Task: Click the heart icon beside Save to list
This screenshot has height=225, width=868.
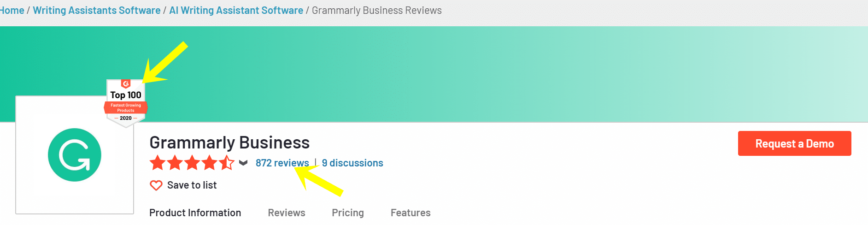Action: click(156, 185)
